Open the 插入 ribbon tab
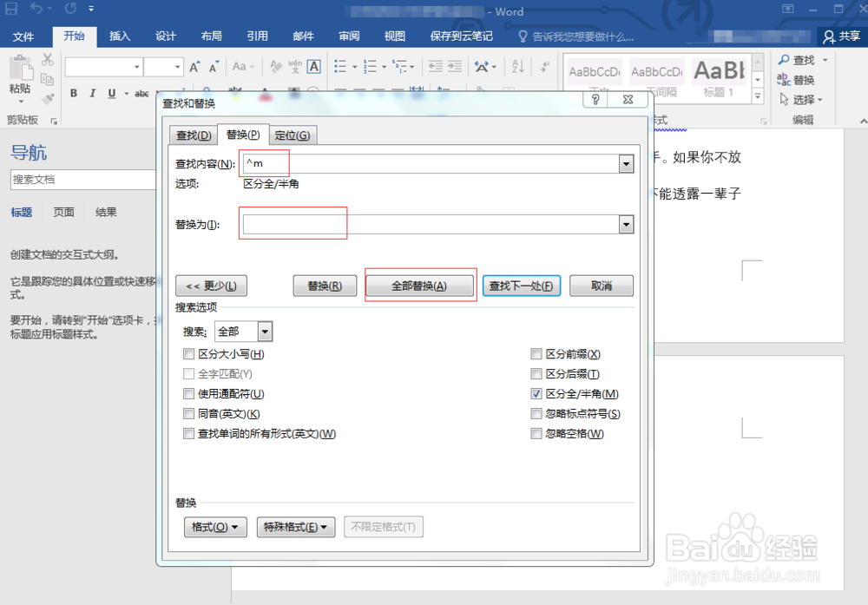The height and width of the screenshot is (605, 868). [x=119, y=36]
